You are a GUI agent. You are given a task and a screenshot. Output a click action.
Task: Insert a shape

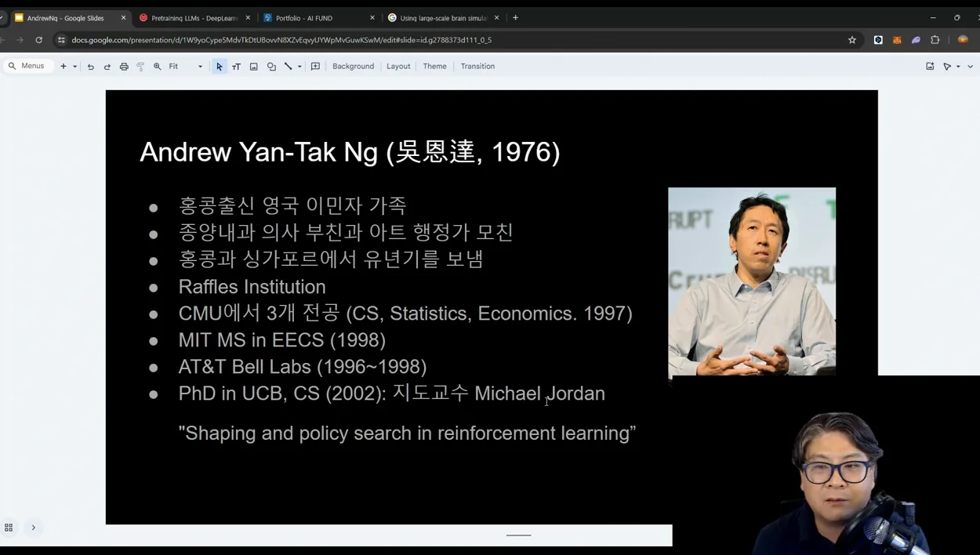tap(271, 67)
